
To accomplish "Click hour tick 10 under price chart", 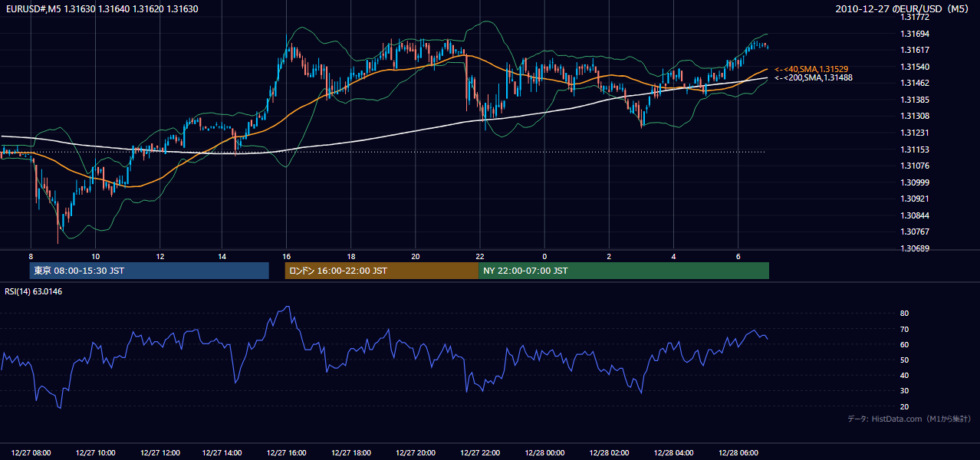I will click(95, 256).
